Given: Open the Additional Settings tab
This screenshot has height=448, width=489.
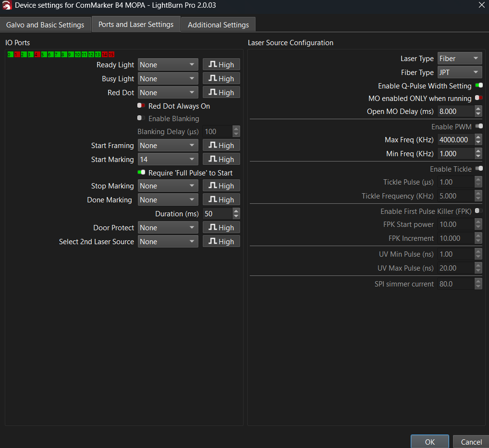Looking at the screenshot, I should 218,25.
